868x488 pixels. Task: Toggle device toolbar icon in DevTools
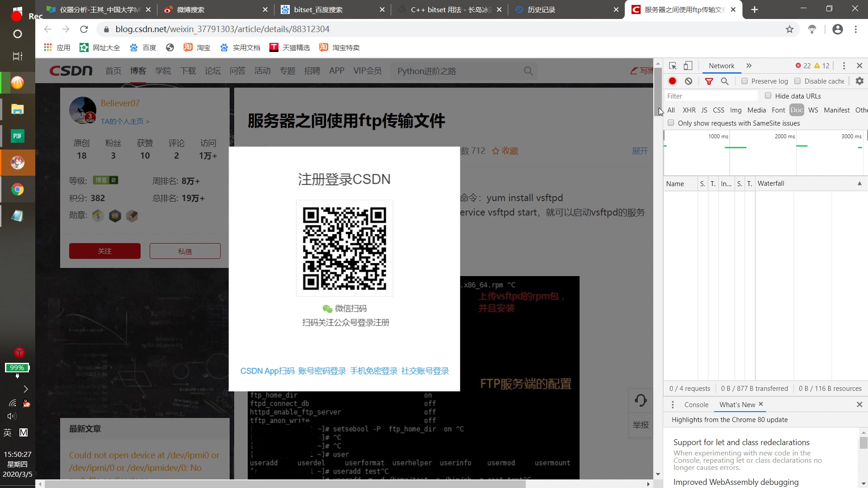tap(688, 66)
